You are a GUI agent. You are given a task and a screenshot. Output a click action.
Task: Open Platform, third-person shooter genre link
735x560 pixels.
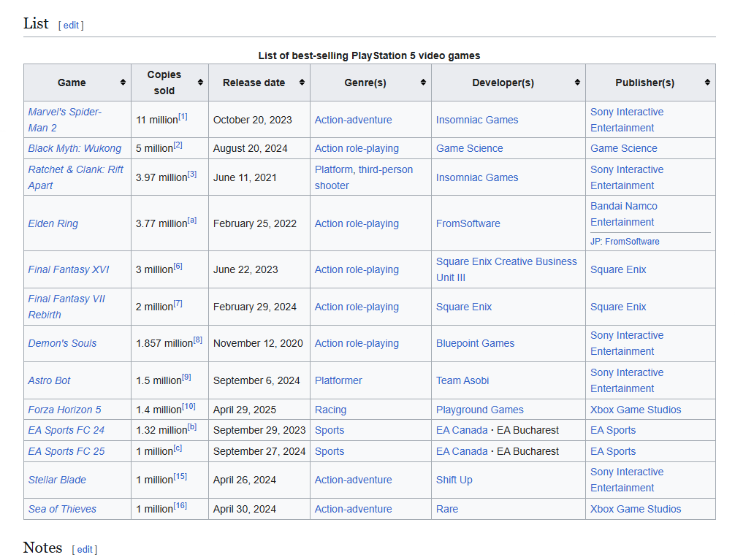coord(364,177)
